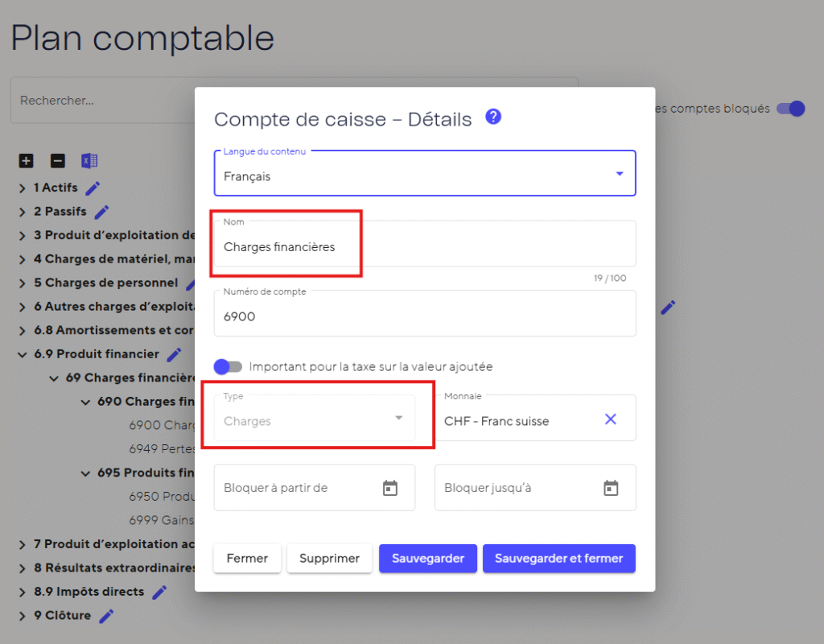Click the Excel export icon
The image size is (824, 644).
click(89, 161)
